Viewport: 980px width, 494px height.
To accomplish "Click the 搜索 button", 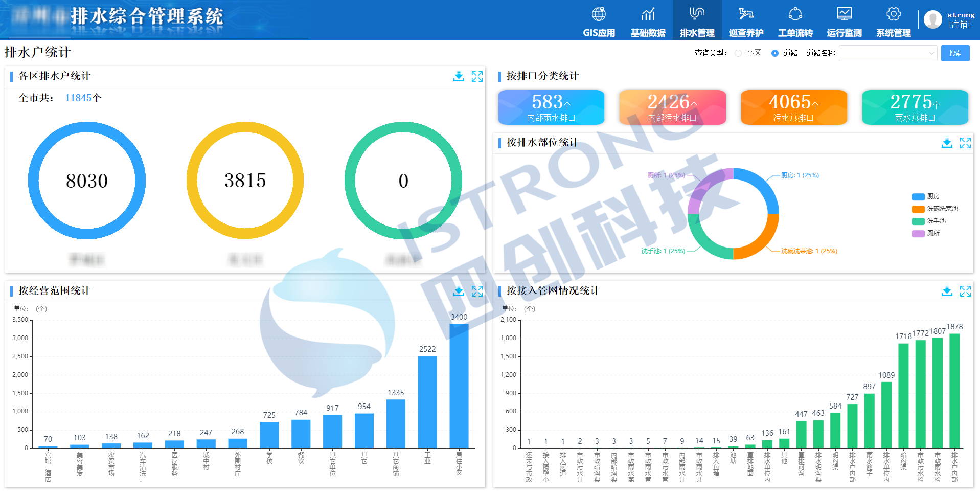I will point(955,53).
